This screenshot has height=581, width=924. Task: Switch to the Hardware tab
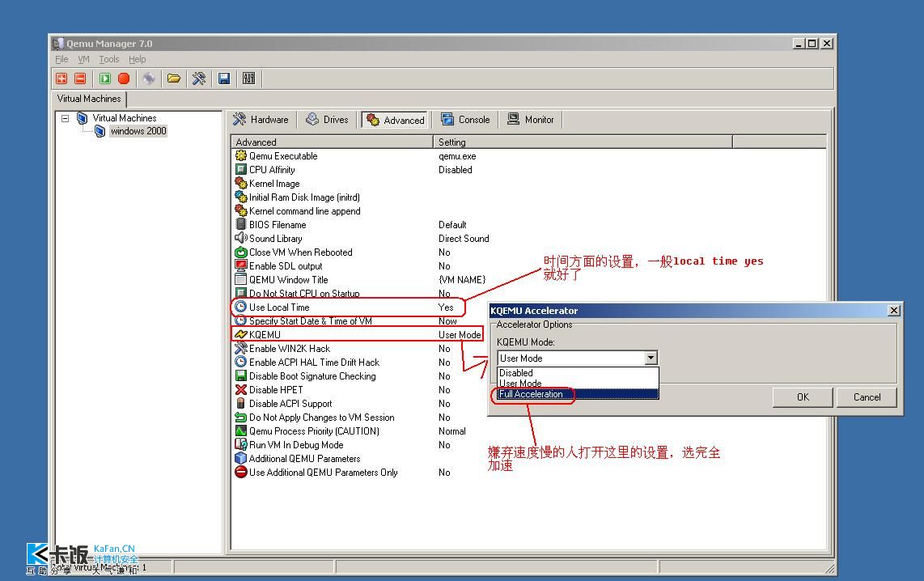click(261, 120)
